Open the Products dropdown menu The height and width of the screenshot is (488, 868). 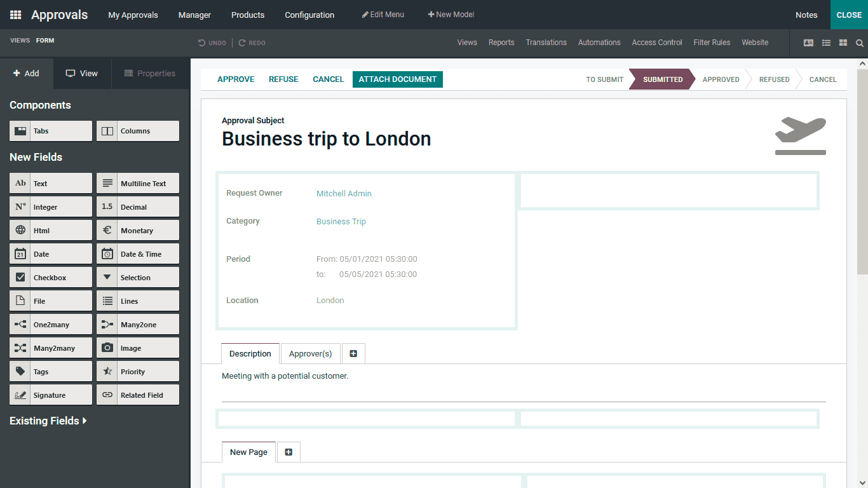point(247,15)
